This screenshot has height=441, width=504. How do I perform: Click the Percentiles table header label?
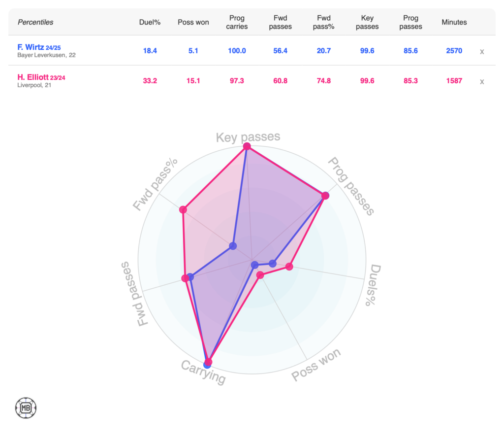tap(35, 22)
